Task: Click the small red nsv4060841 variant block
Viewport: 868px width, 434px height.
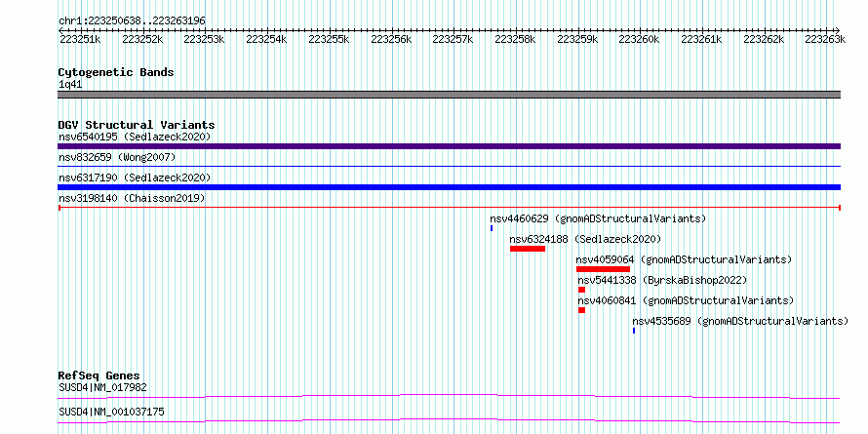Action: tap(582, 310)
